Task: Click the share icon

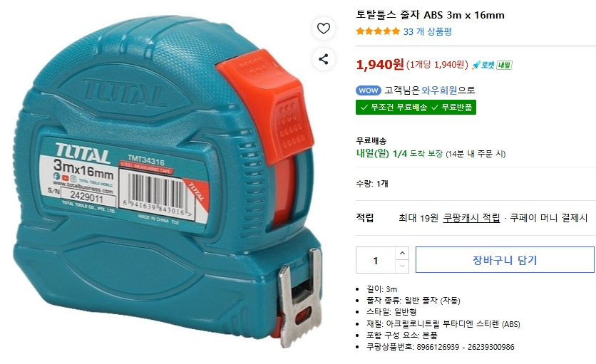Action: point(324,59)
